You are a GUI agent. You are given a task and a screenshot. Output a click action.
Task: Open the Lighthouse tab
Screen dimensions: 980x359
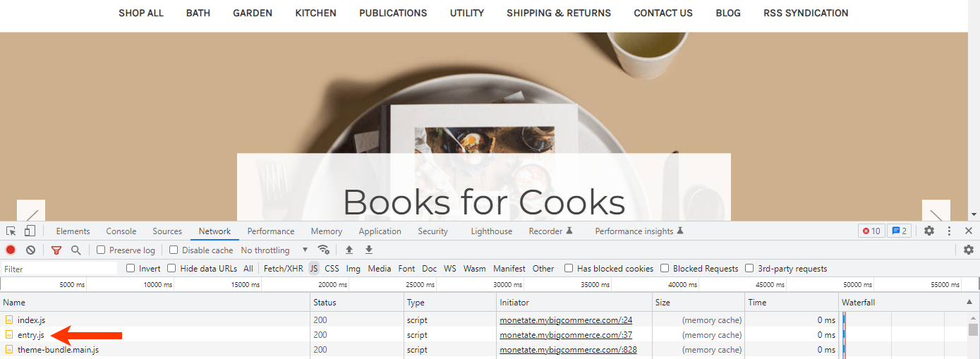(x=492, y=231)
